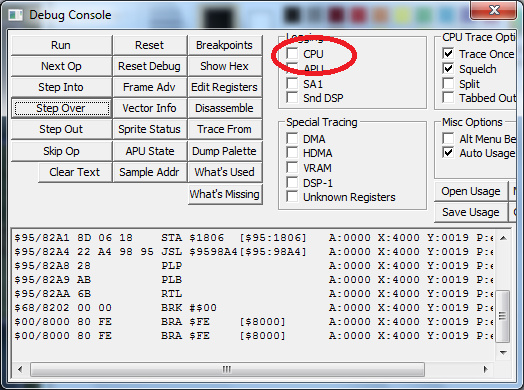This screenshot has width=524, height=390.
Task: Click Step Into
Action: (61, 87)
